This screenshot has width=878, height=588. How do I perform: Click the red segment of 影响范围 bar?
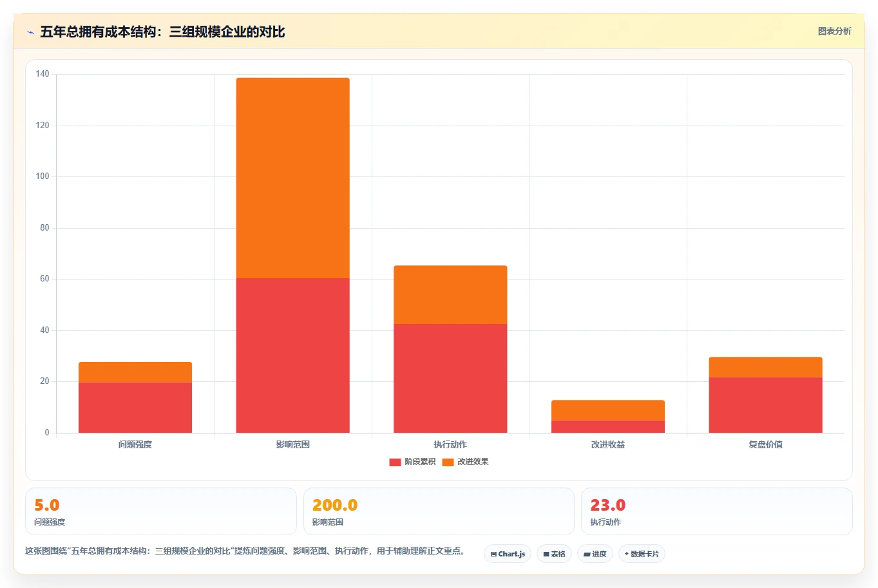tap(292, 356)
